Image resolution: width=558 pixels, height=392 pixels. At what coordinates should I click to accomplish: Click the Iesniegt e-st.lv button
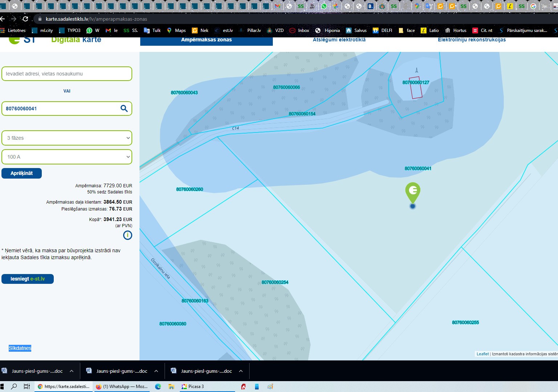28,279
